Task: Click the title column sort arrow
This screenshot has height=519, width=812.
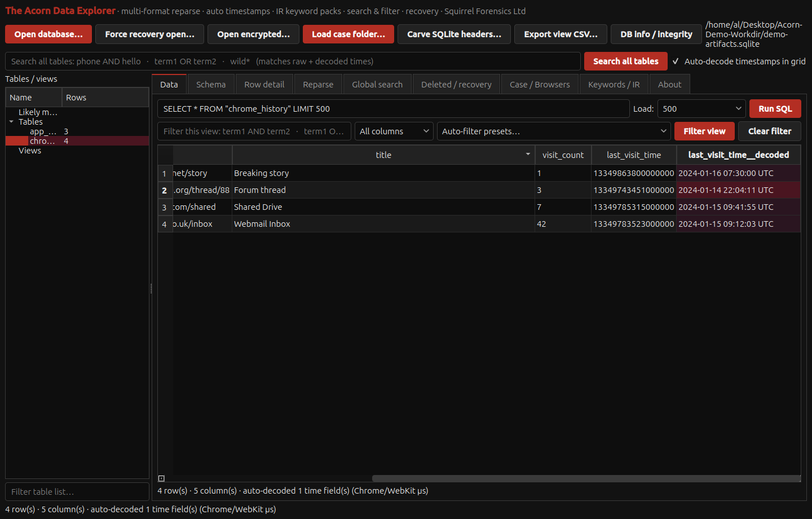Action: 528,154
